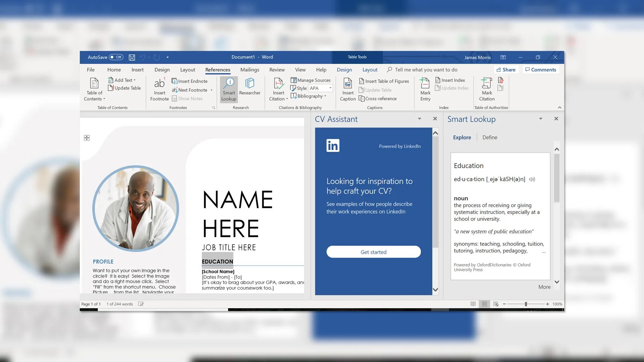Click the table move handle icon
Viewport: 644px width, 362px height.
click(x=87, y=138)
